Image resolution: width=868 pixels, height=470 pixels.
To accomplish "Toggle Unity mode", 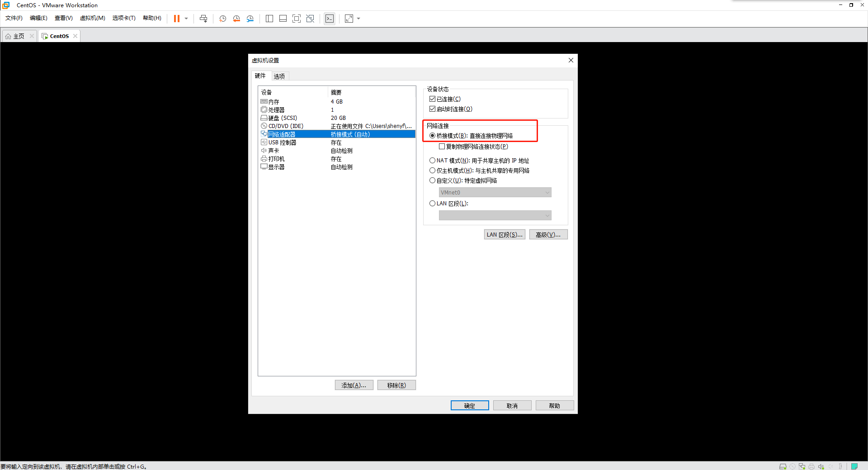I will tap(310, 19).
